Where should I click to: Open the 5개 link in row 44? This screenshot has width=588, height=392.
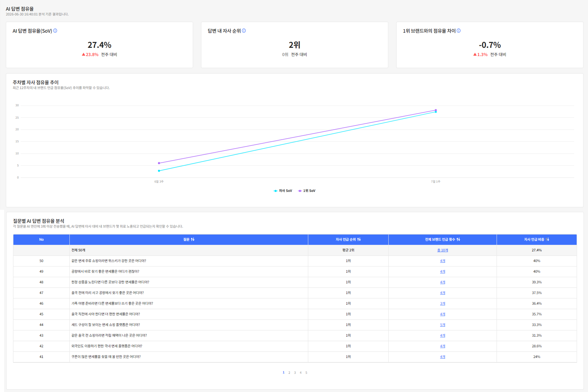point(443,325)
